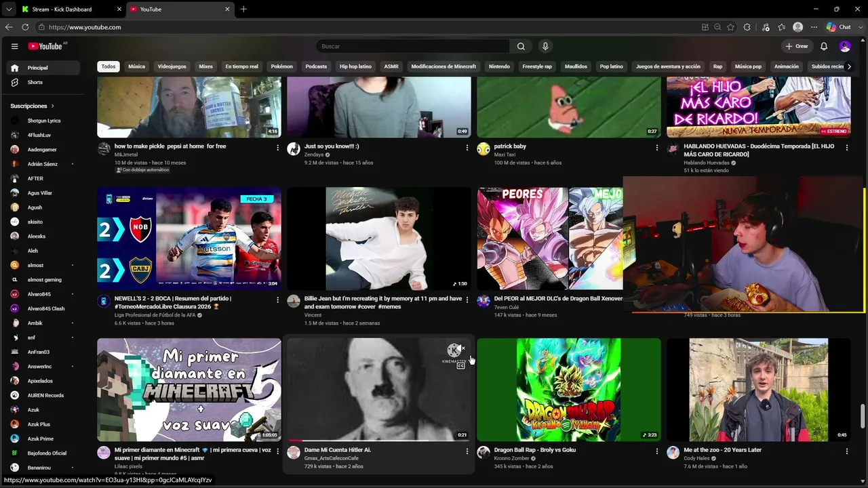Click the search magnifier button
This screenshot has width=868, height=488.
521,46
